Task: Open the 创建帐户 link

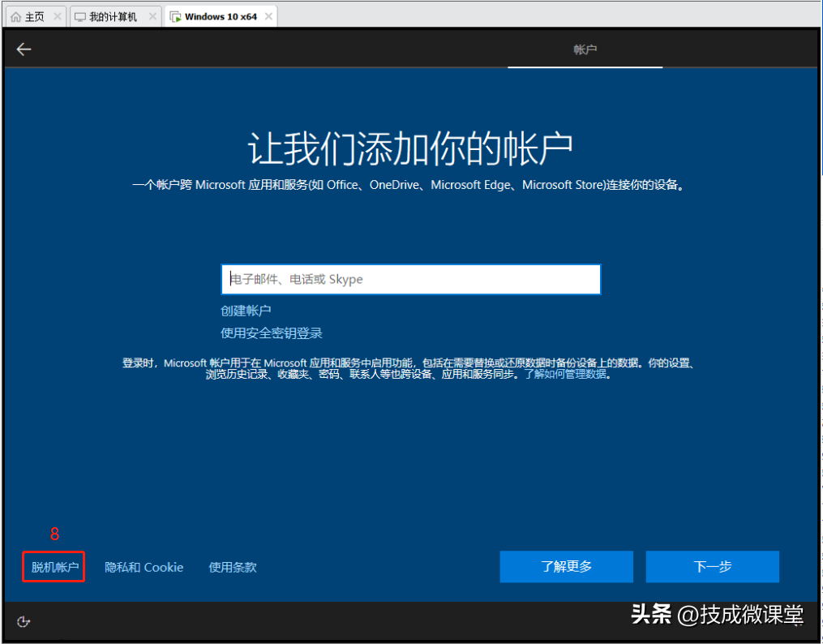Action: (x=246, y=311)
